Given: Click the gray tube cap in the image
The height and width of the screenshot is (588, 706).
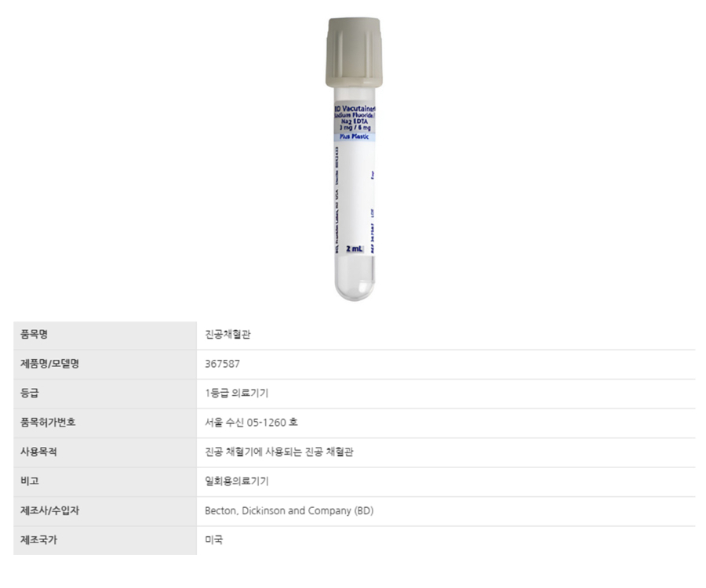Looking at the screenshot, I should [354, 53].
